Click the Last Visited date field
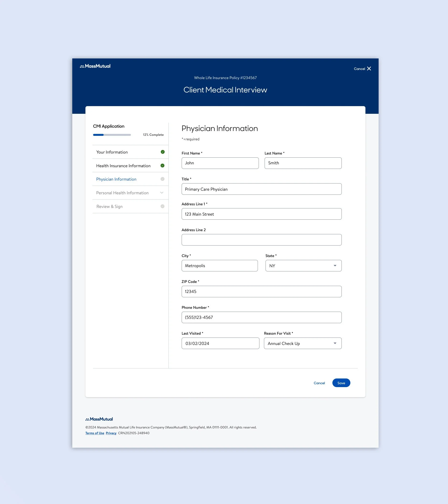 [220, 343]
